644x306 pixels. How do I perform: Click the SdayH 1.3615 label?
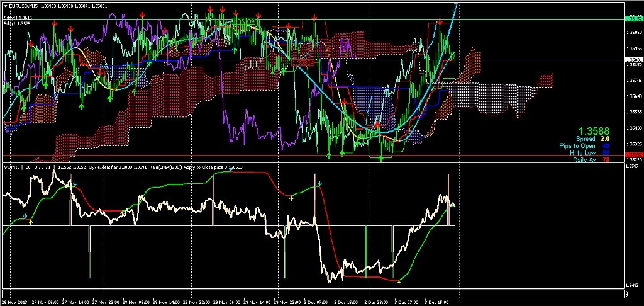(x=18, y=18)
